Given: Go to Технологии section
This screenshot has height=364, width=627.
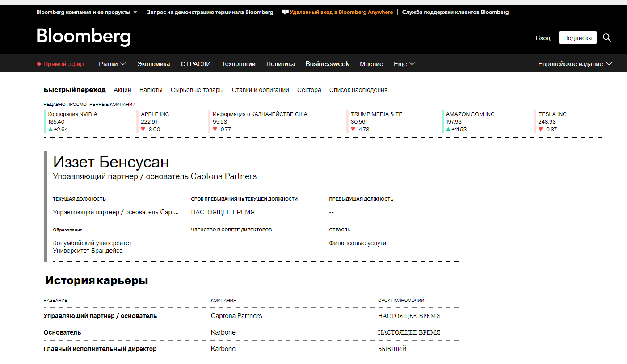Looking at the screenshot, I should point(239,64).
